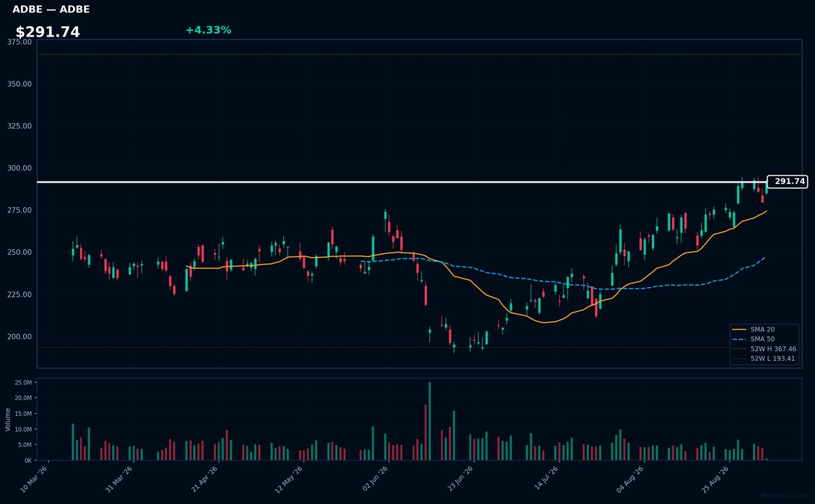Click the 21 Apr '26 date label
Screen dimensions: 815x504
coord(205,479)
